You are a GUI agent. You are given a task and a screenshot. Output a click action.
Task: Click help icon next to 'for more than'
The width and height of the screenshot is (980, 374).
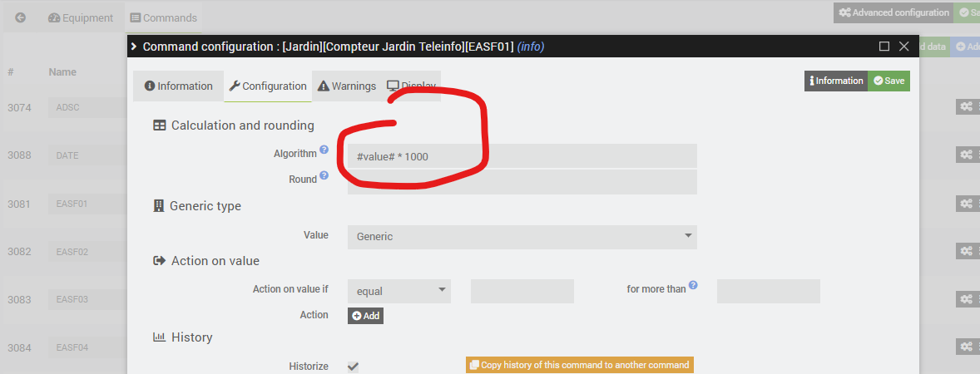point(693,285)
